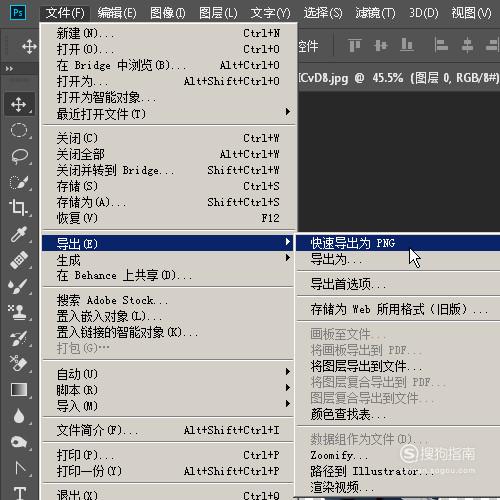The width and height of the screenshot is (500, 500).
Task: Select the Eraser tool
Action: click(19, 363)
